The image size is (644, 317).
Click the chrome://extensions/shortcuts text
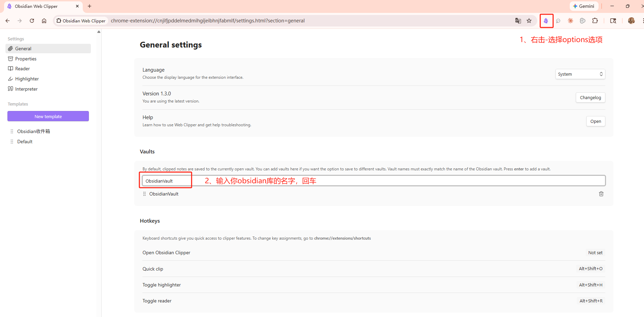[x=343, y=238]
